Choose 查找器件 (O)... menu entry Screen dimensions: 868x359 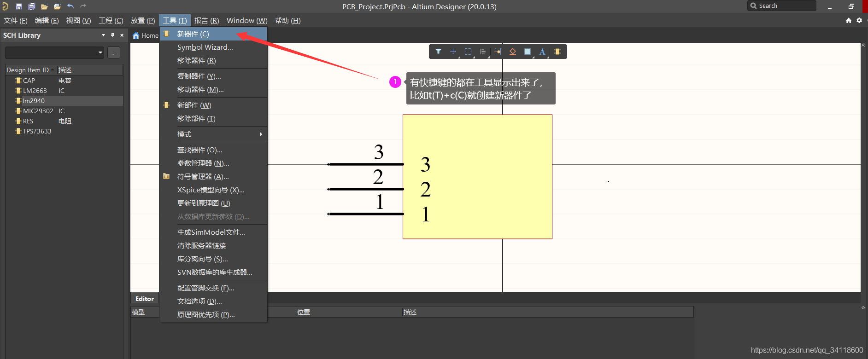click(213, 150)
